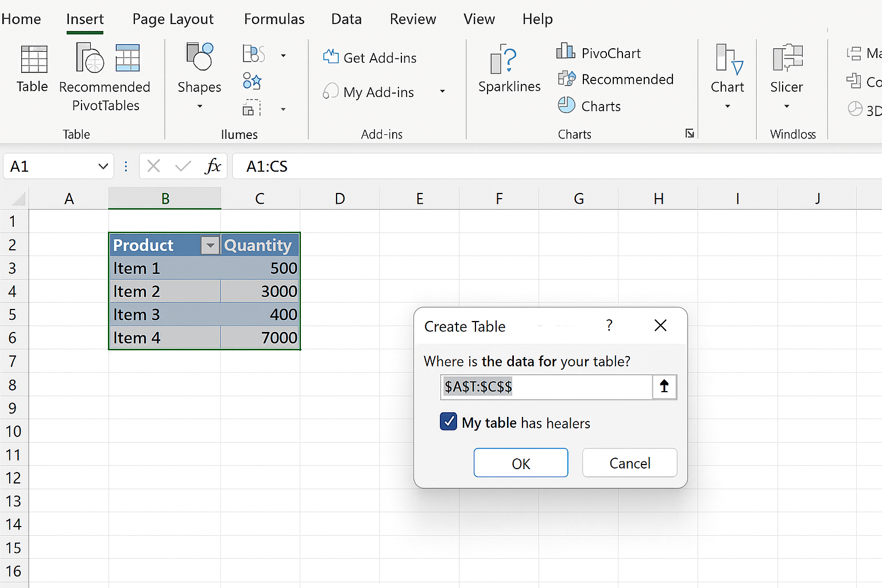Select column A header
The width and height of the screenshot is (882, 588).
point(69,199)
